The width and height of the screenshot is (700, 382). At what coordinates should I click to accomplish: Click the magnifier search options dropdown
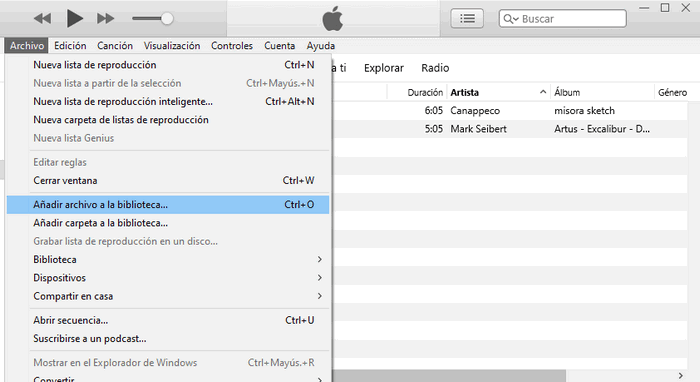[x=511, y=19]
